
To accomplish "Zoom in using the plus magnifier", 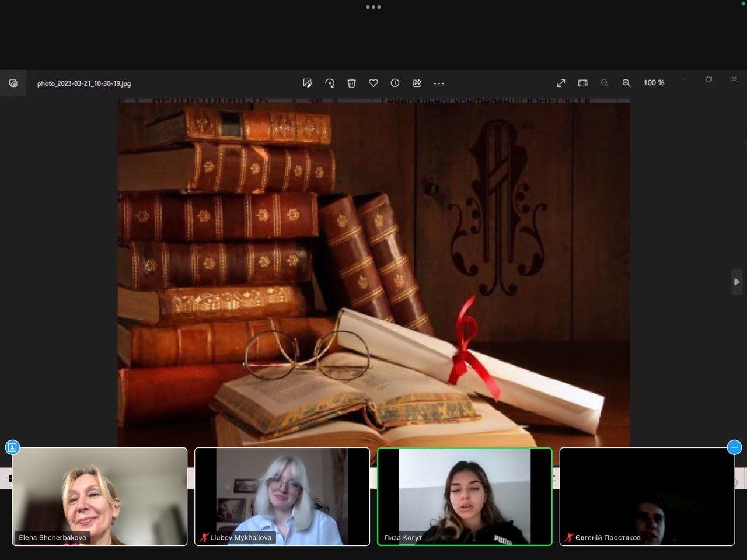I will click(x=626, y=83).
